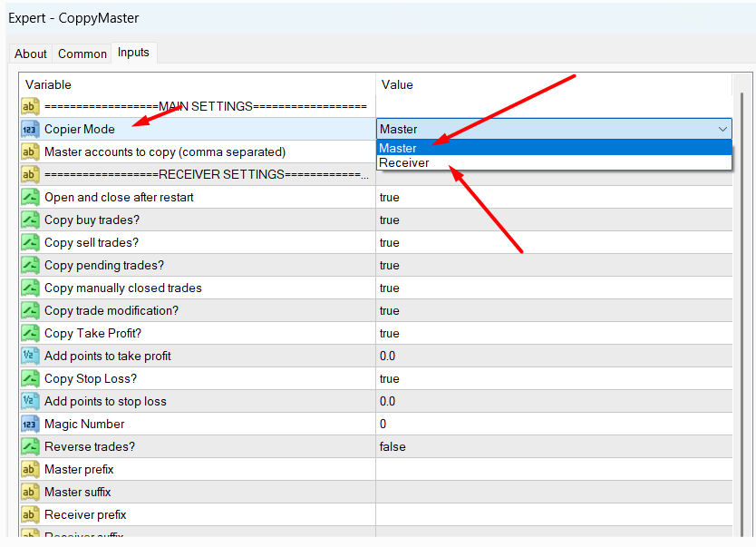Click the icon beside Copier Mode

[29, 129]
